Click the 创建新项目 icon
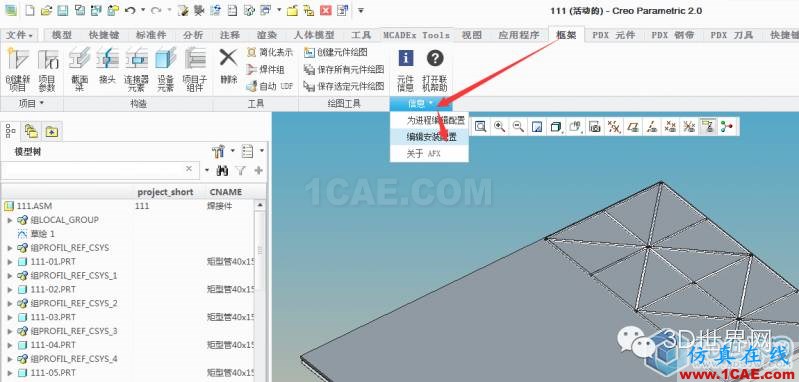 point(17,70)
